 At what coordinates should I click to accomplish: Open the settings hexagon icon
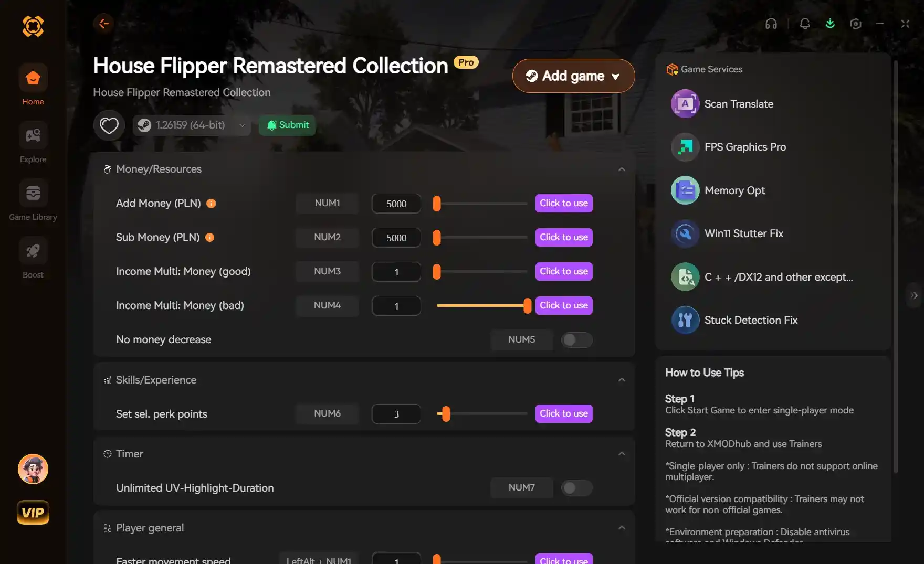point(856,24)
